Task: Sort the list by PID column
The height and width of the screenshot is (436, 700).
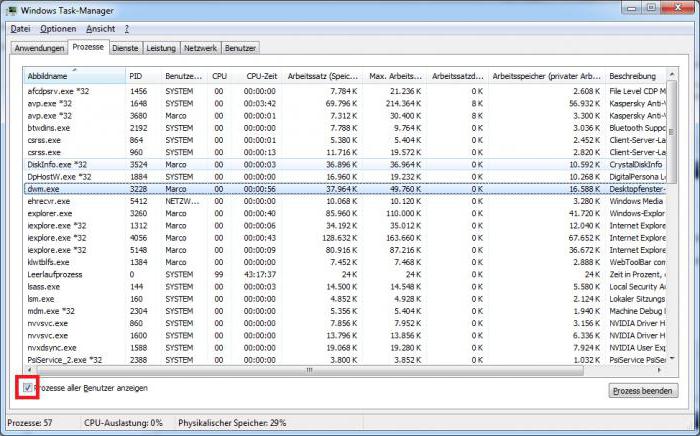Action: coord(143,76)
